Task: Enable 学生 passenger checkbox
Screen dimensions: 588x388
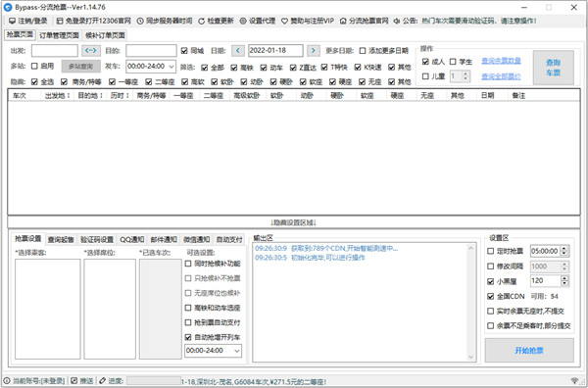Action: pos(453,62)
